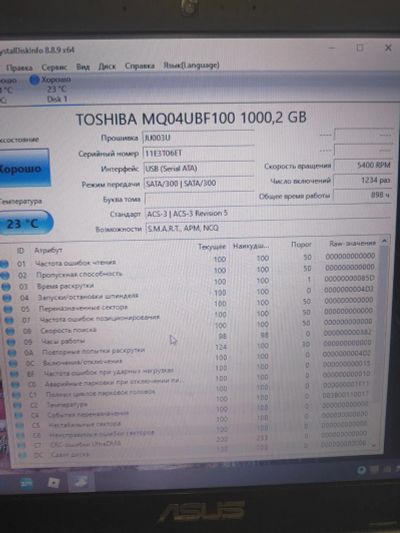Click raw value 00000000085D in row 03
400x533 pixels.
[349, 278]
